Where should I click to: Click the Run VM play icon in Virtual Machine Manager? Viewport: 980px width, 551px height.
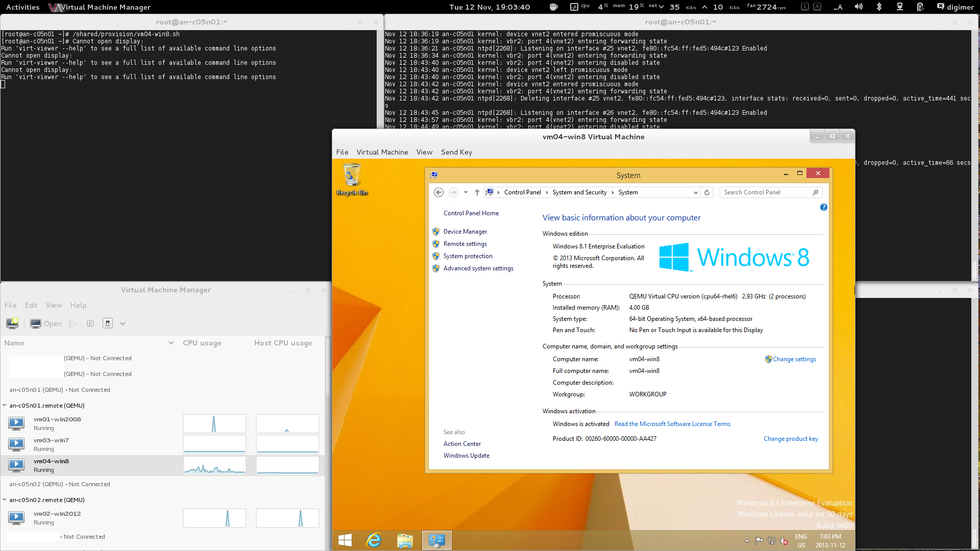73,323
